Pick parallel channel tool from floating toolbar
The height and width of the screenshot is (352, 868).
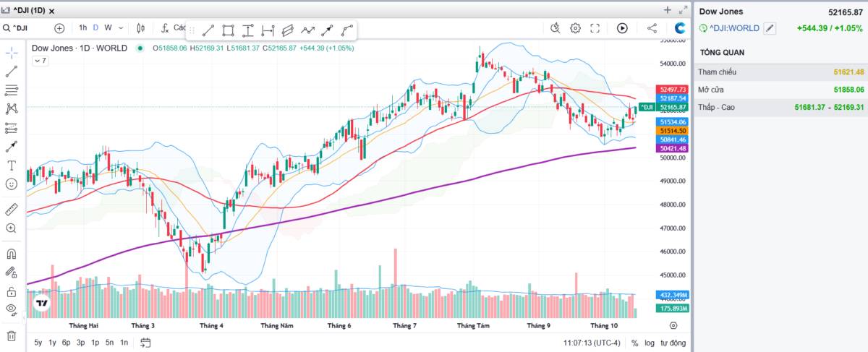coord(288,30)
